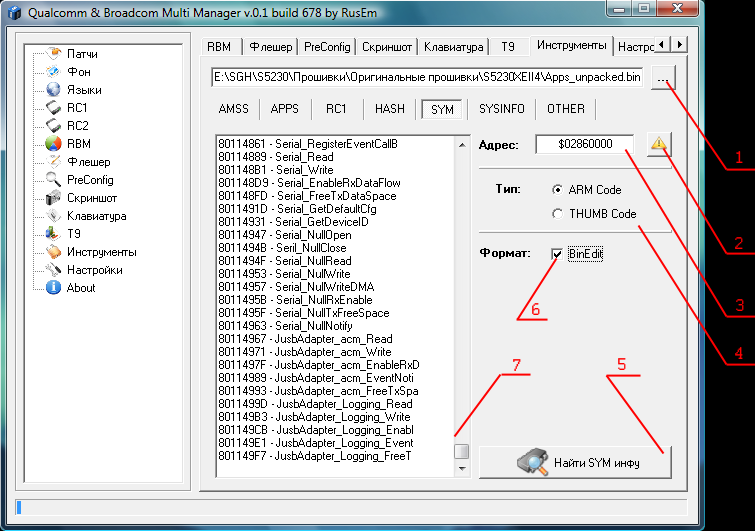755x531 pixels.
Task: Click the RBM colorful ball icon
Action: [x=55, y=144]
